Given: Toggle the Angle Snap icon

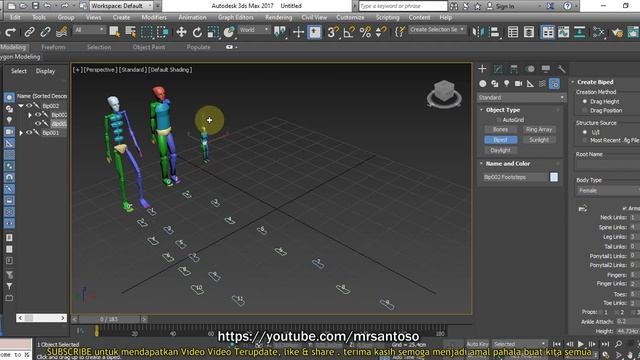Looking at the screenshot, I should pyautogui.click(x=349, y=32).
